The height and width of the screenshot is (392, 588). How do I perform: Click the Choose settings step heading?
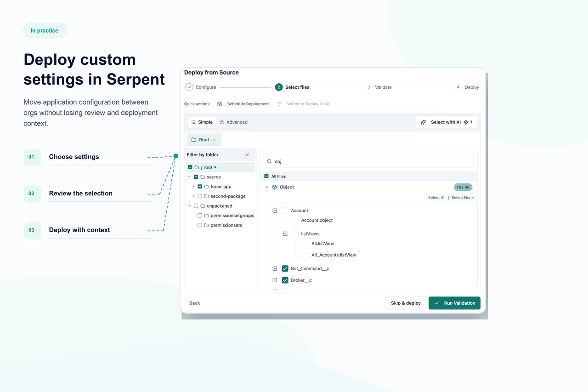click(74, 157)
